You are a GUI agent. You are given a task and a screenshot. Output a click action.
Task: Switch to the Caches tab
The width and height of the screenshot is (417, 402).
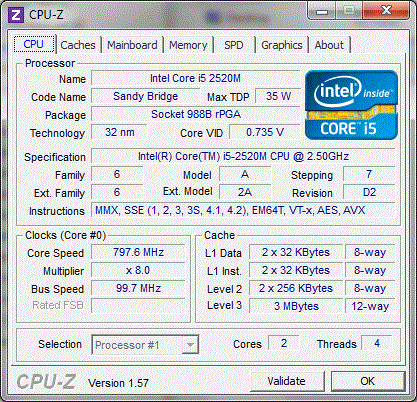click(x=78, y=45)
